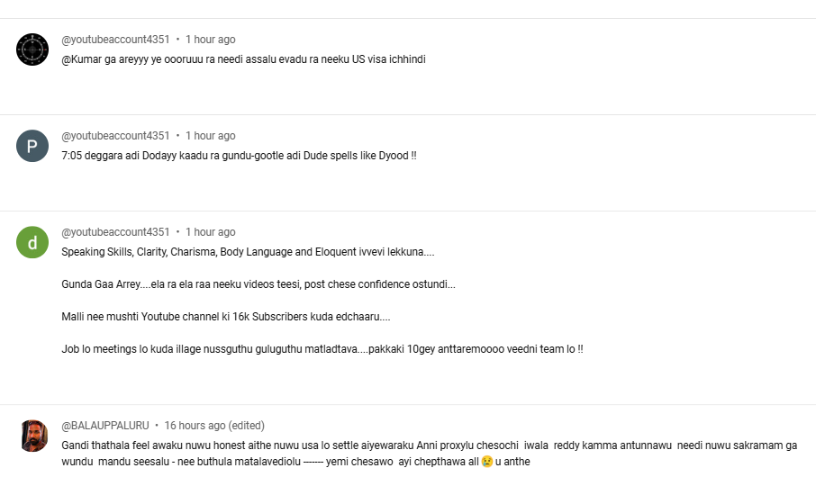Screen dimensions: 816x504
Task: Click the line mentioning 16k Subscribers
Action: click(225, 317)
